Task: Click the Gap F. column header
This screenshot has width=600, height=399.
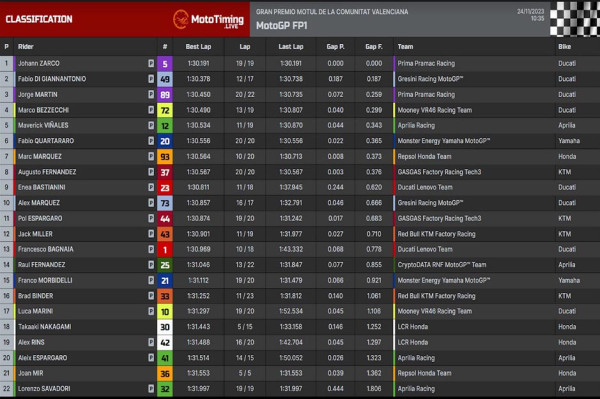Action: (x=374, y=47)
